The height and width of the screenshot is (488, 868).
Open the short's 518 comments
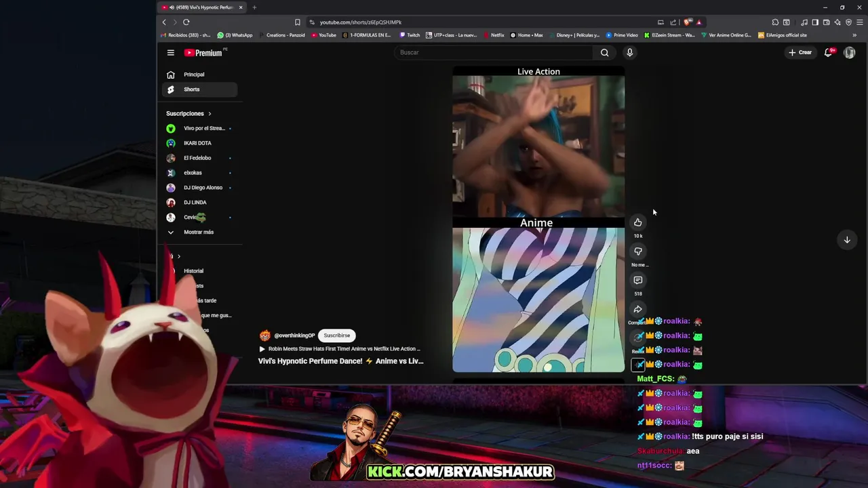pos(638,280)
